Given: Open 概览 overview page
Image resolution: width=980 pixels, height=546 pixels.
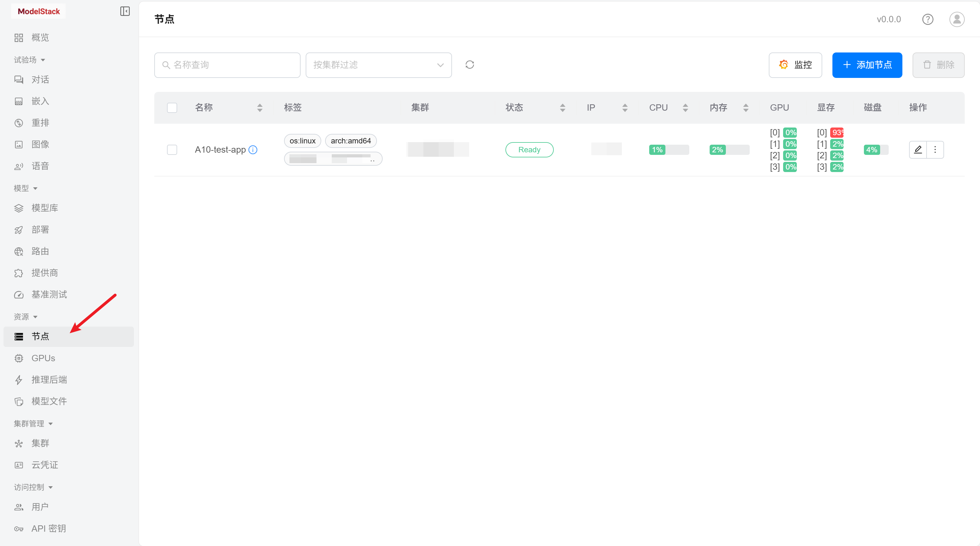Looking at the screenshot, I should coord(68,38).
